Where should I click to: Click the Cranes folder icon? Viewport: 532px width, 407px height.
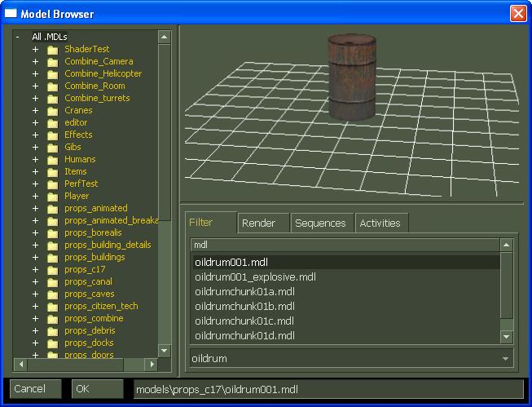click(x=53, y=111)
